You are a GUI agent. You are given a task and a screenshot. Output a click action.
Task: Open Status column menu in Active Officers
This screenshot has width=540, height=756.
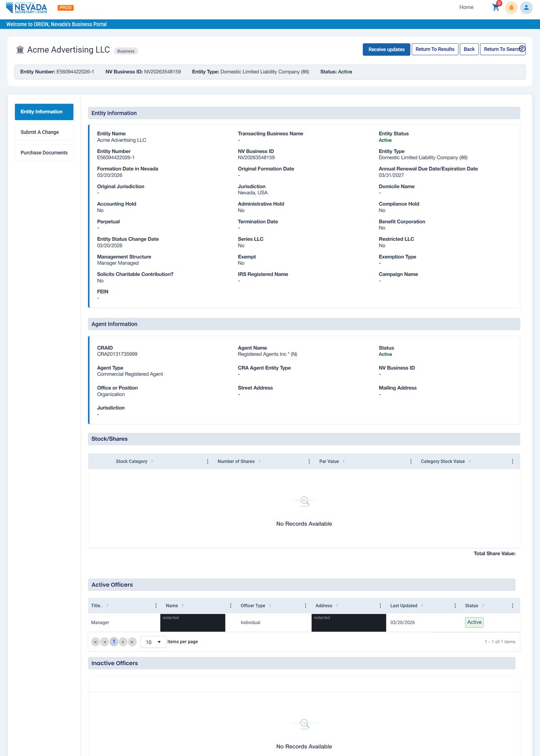coord(513,606)
